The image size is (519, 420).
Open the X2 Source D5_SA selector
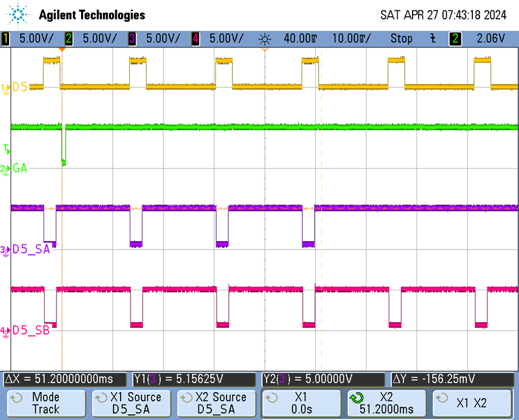[x=216, y=403]
